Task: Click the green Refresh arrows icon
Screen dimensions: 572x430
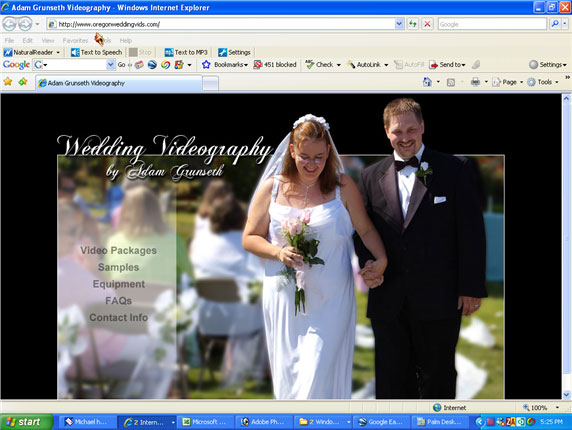Action: click(413, 24)
